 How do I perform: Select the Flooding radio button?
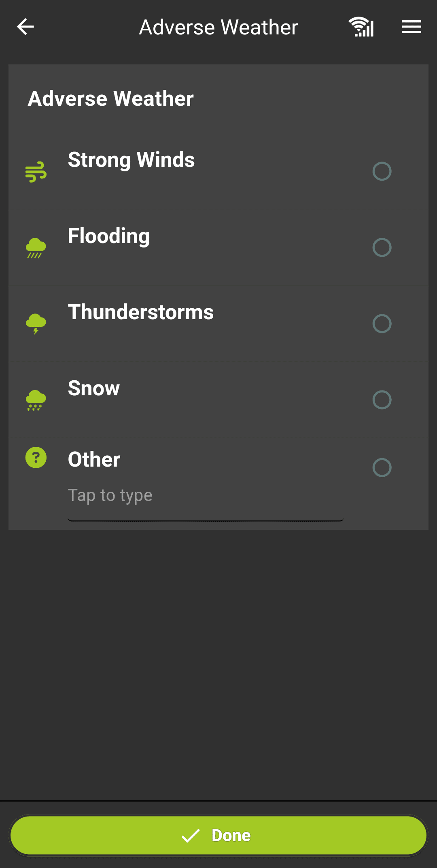382,247
